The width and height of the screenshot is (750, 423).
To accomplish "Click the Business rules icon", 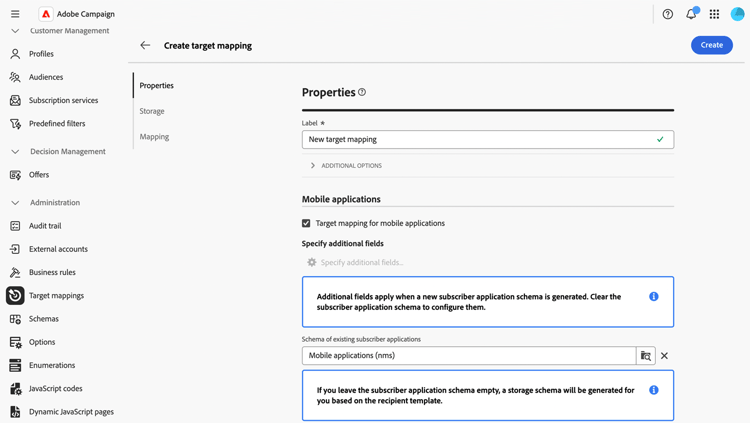I will click(x=15, y=272).
